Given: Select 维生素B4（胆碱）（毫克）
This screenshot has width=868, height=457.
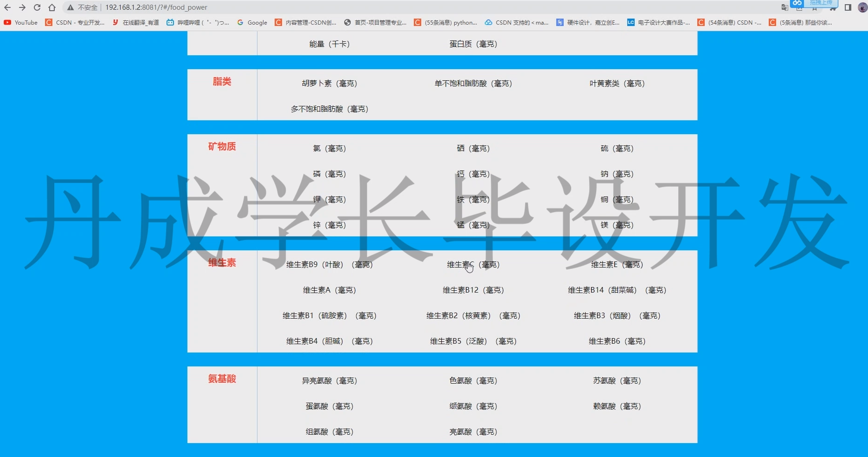Looking at the screenshot, I should pos(329,341).
